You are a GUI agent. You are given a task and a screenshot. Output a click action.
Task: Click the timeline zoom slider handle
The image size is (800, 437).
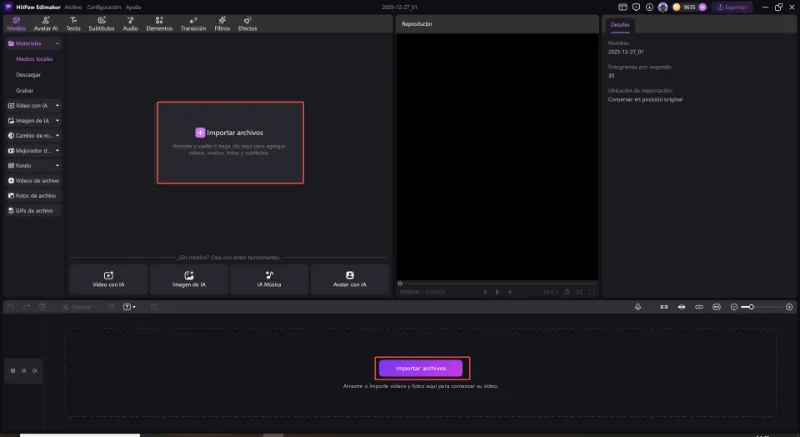tap(752, 307)
